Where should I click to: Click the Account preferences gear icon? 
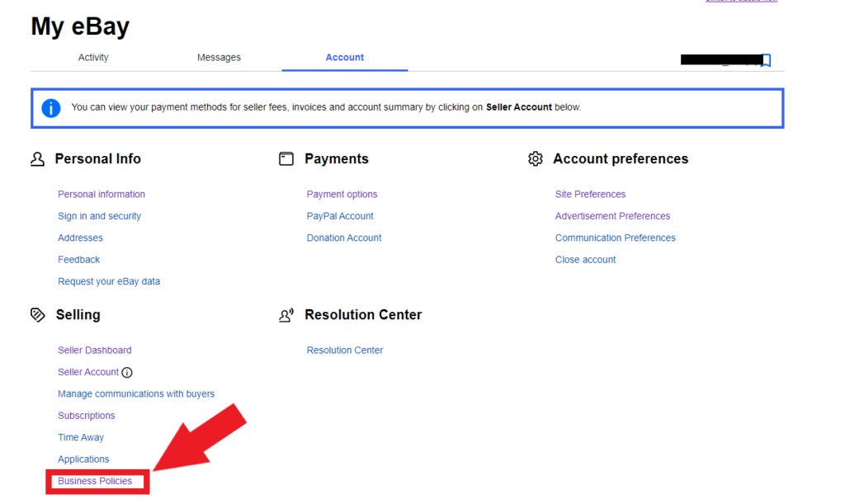click(535, 159)
